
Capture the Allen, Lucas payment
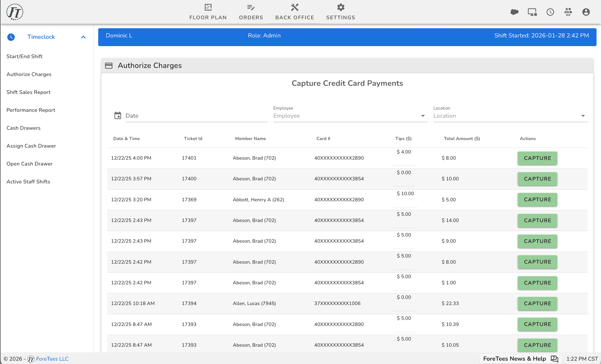[537, 304]
